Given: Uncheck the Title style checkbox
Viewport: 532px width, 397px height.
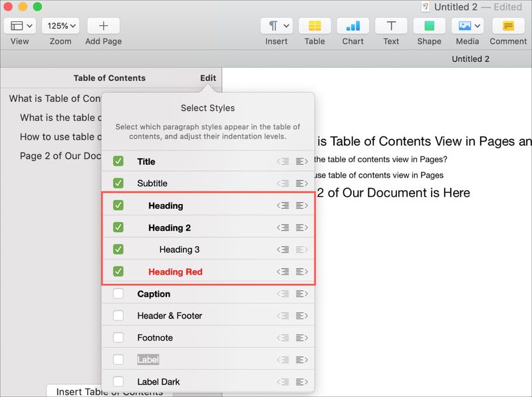Looking at the screenshot, I should point(118,161).
